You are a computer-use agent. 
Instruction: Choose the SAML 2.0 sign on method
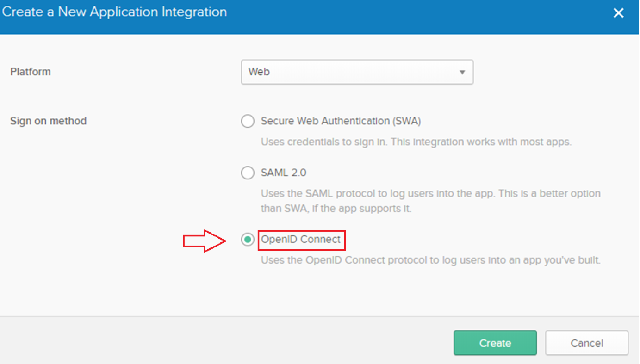tap(248, 173)
